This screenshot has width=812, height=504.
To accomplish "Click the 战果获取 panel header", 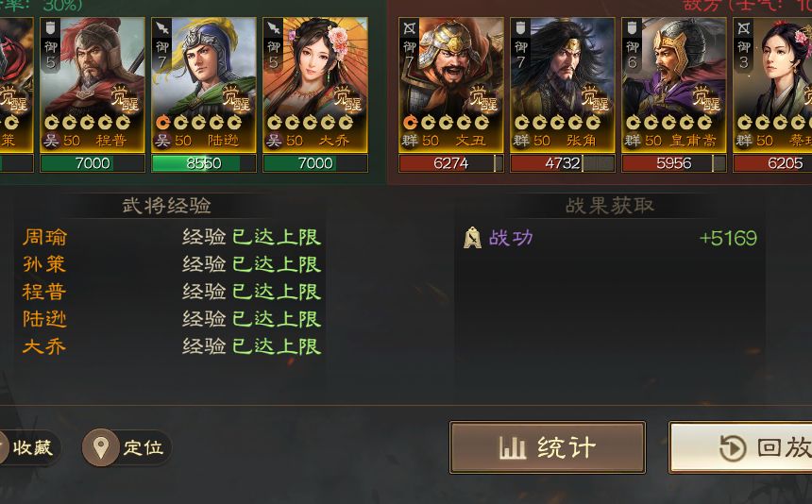I will pyautogui.click(x=610, y=206).
